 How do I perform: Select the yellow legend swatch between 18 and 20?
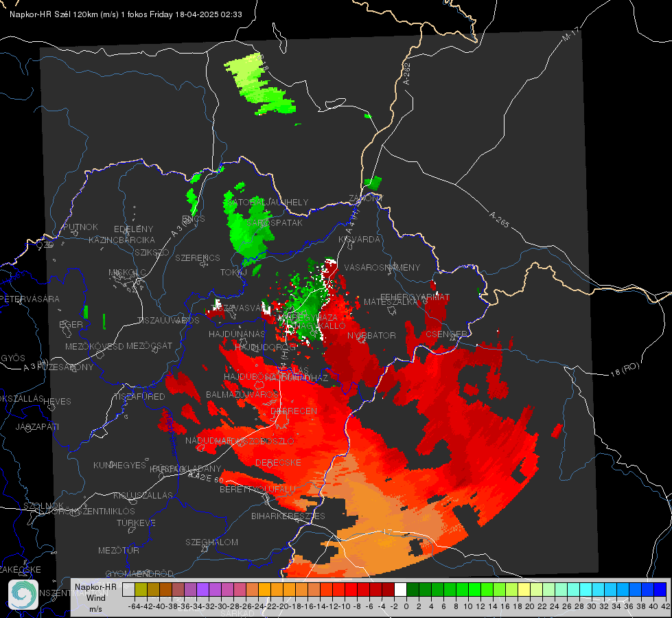pyautogui.click(x=524, y=590)
